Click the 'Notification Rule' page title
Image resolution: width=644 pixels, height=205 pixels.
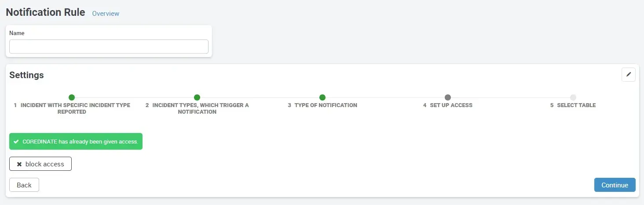(45, 12)
